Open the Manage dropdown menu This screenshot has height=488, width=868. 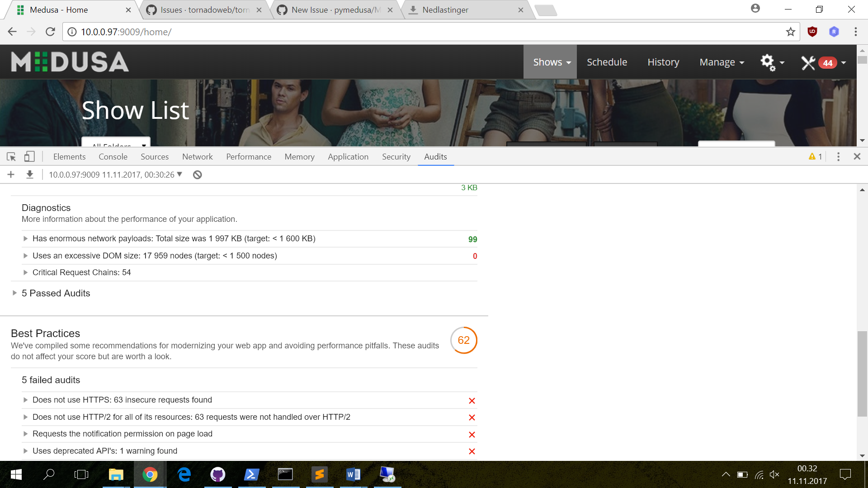coord(722,62)
